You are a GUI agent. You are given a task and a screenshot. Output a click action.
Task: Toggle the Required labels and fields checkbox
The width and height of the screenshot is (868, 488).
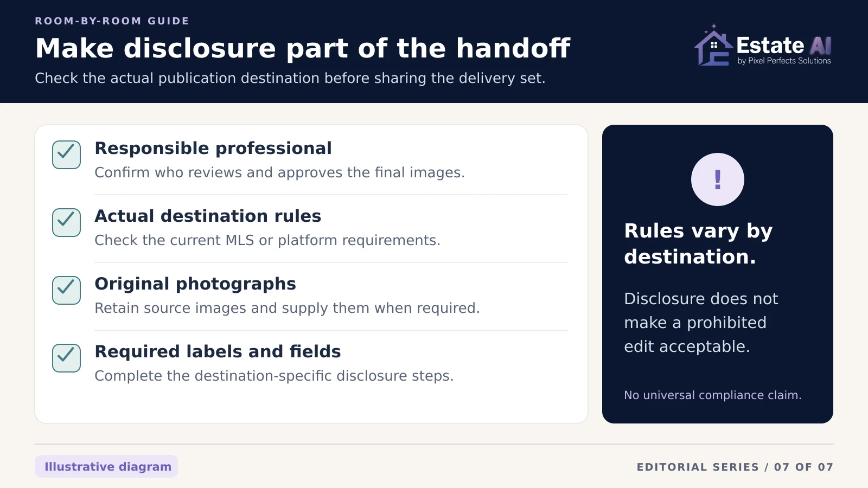[x=66, y=358]
